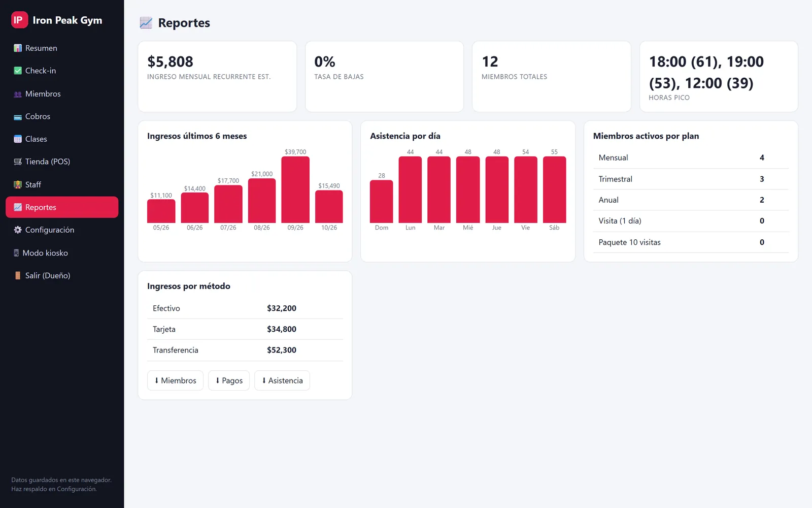Open the Resumen menu item
Image resolution: width=812 pixels, height=508 pixels.
[x=62, y=48]
